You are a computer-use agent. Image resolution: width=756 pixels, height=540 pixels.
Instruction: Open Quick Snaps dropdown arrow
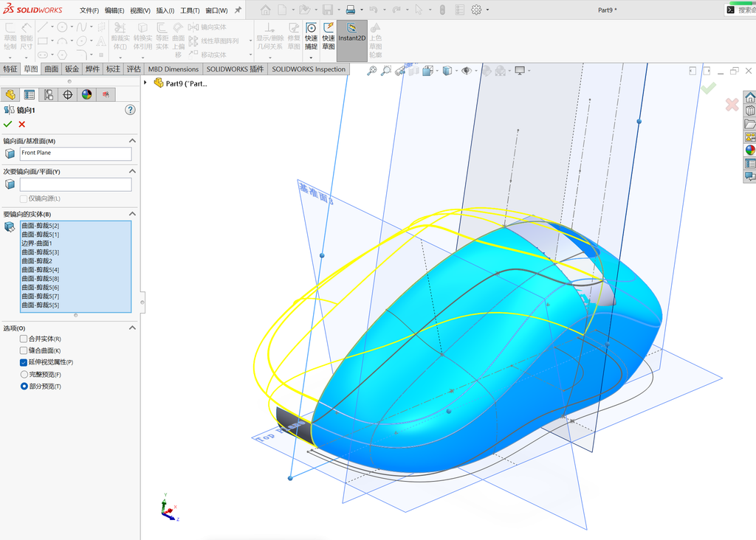click(x=311, y=58)
